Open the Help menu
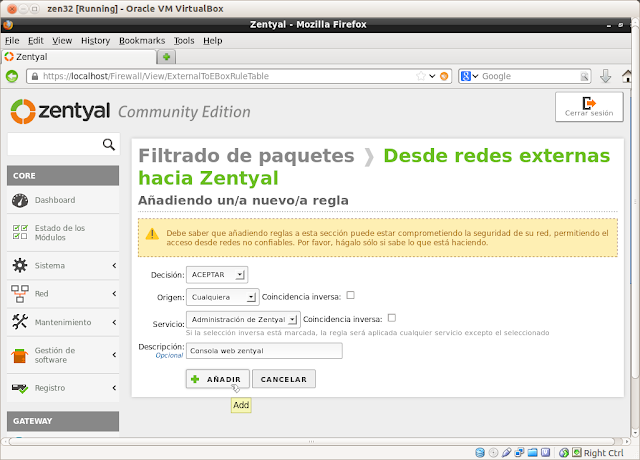This screenshot has height=460, width=640. 213,41
